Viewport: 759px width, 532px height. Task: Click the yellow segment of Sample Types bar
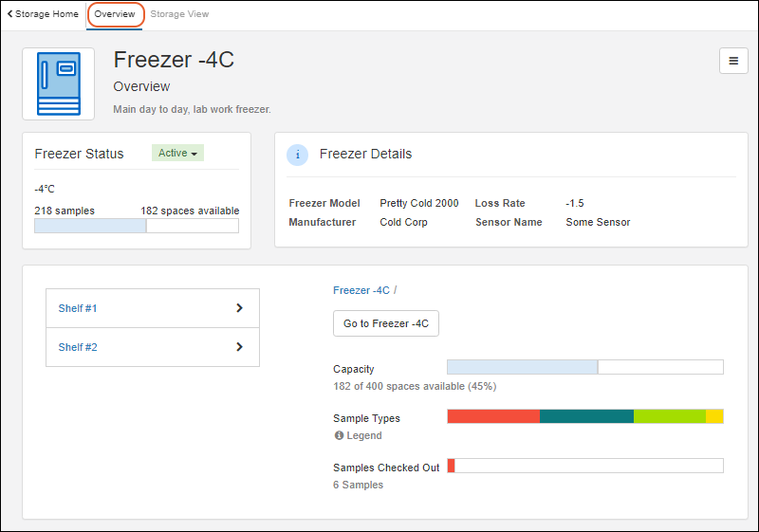pyautogui.click(x=714, y=416)
